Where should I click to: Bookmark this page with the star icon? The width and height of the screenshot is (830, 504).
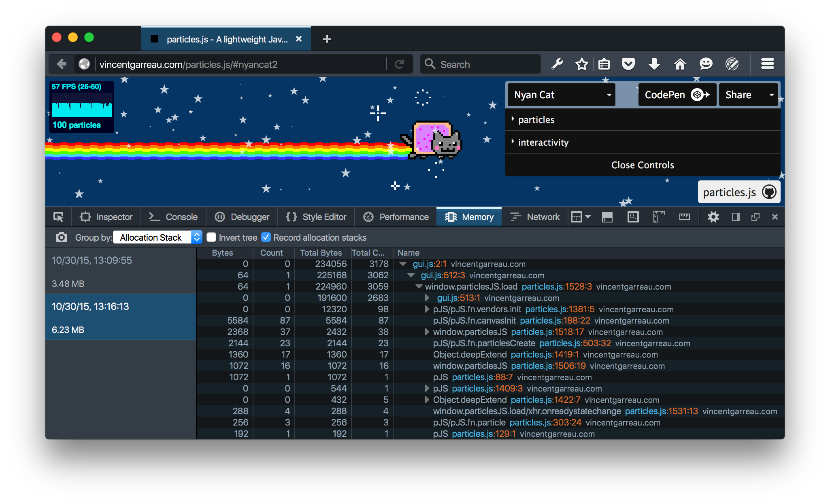(582, 64)
